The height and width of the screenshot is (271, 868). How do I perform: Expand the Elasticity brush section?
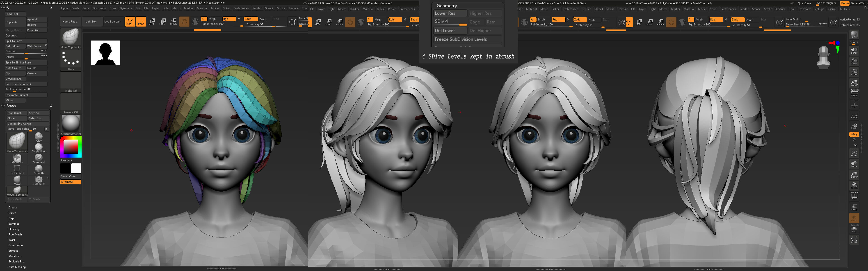point(14,229)
